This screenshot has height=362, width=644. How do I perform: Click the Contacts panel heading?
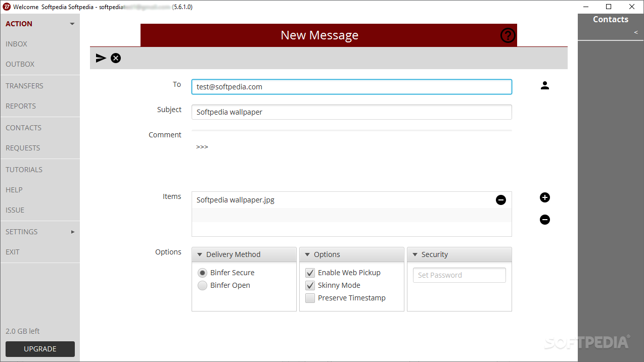[611, 19]
